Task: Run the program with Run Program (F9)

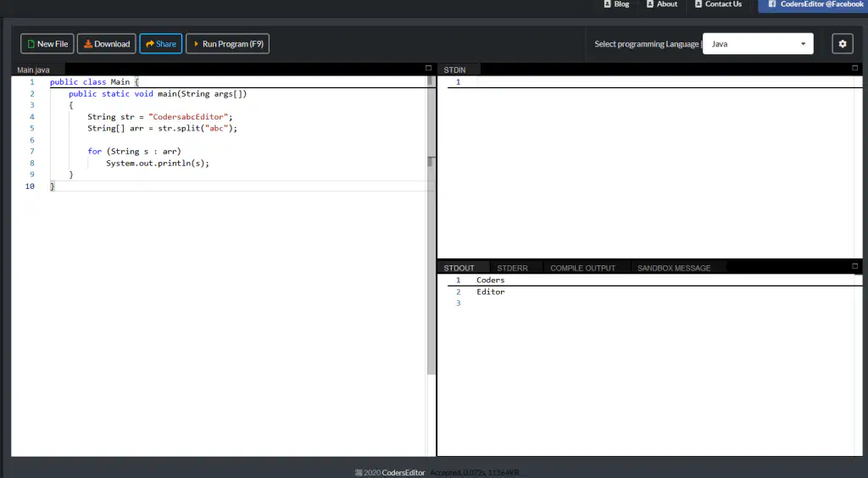Action: click(x=227, y=44)
